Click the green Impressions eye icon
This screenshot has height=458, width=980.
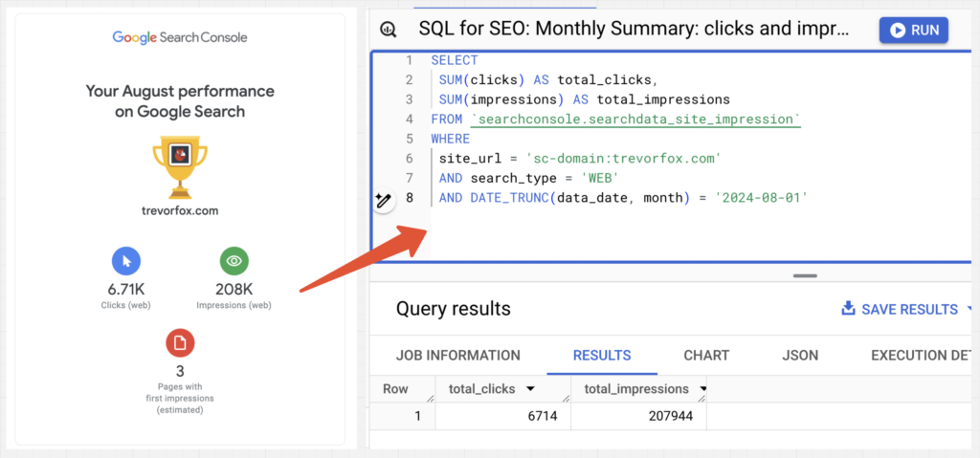pyautogui.click(x=234, y=261)
